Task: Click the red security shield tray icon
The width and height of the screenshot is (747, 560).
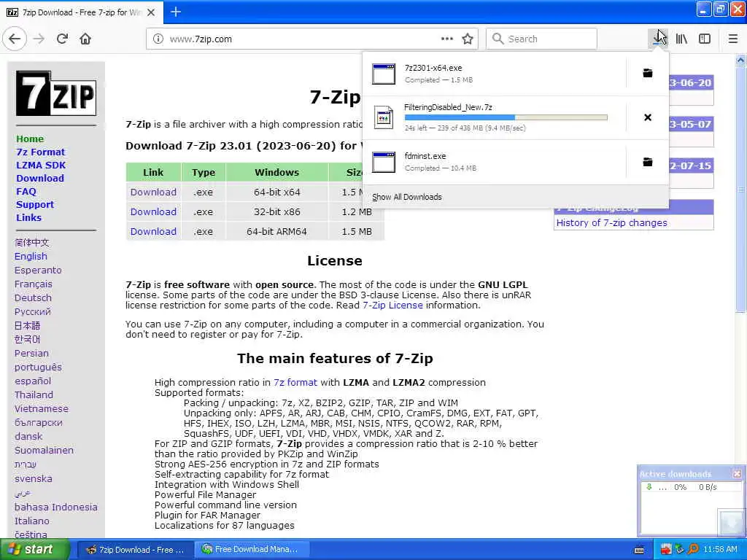Action: [665, 549]
